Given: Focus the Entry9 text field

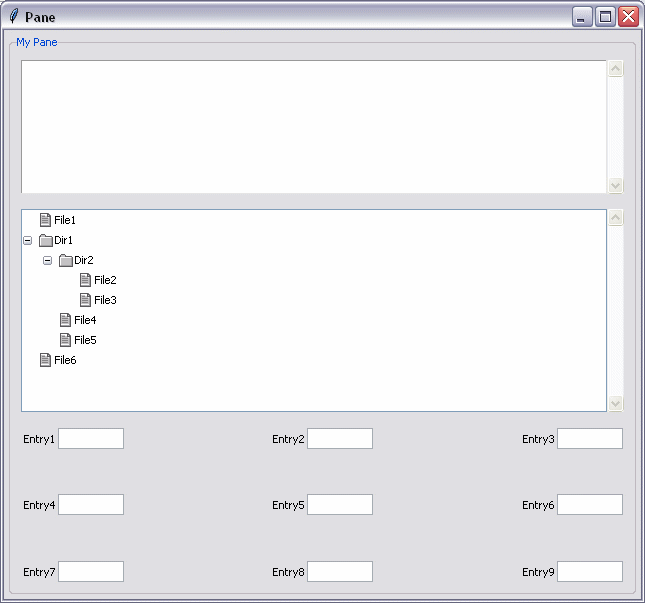Looking at the screenshot, I should tap(590, 572).
